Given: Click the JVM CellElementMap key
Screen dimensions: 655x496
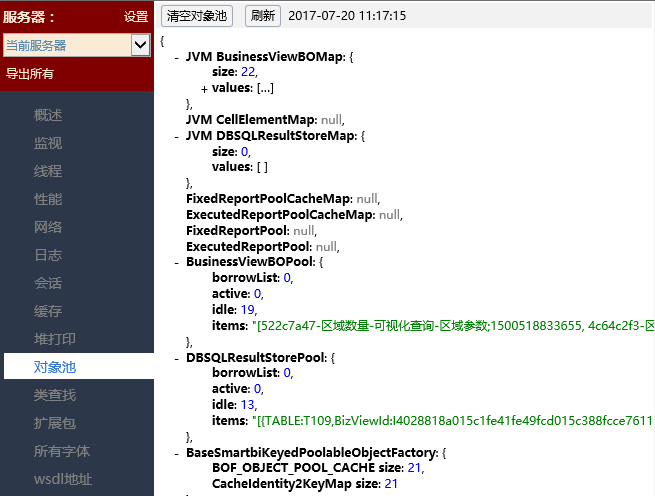Looking at the screenshot, I should [x=251, y=120].
